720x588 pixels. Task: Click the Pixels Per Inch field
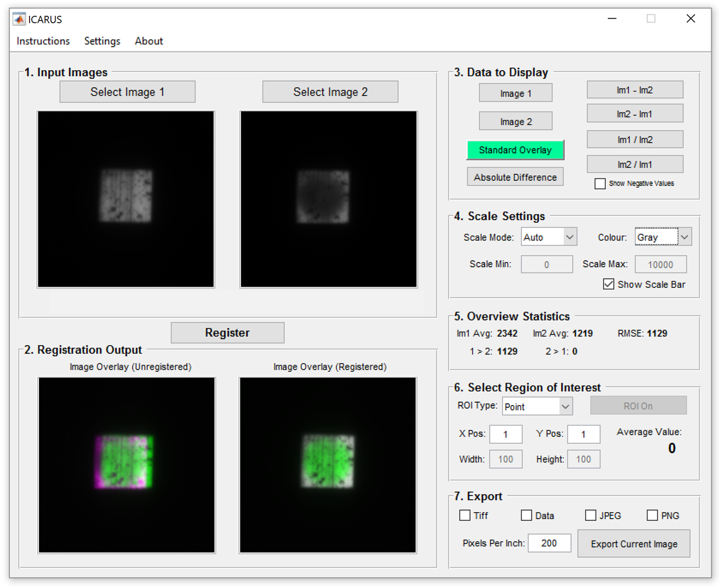pos(549,543)
